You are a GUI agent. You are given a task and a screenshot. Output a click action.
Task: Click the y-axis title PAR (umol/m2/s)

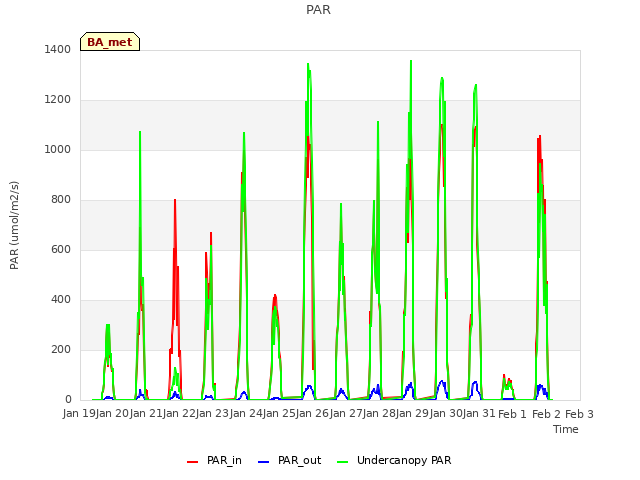pos(14,225)
